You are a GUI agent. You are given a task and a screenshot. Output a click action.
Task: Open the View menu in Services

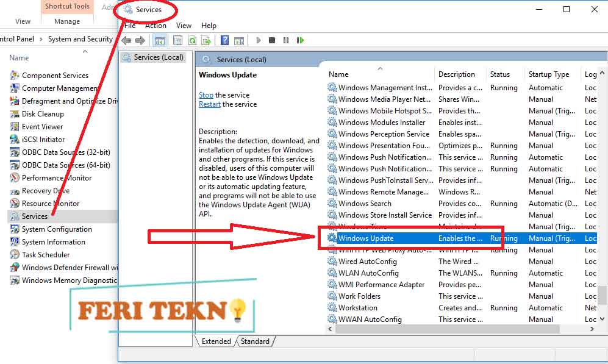point(184,26)
